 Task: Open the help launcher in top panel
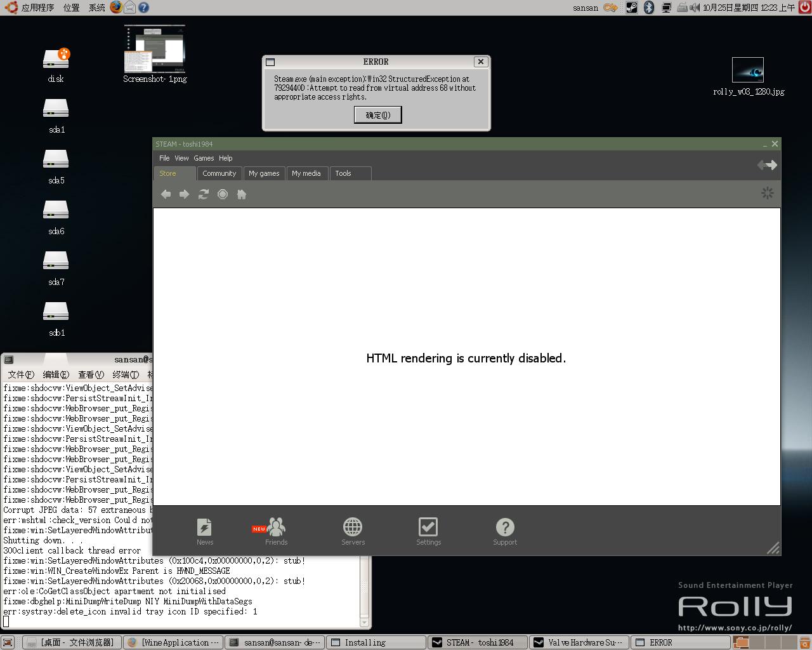point(143,8)
